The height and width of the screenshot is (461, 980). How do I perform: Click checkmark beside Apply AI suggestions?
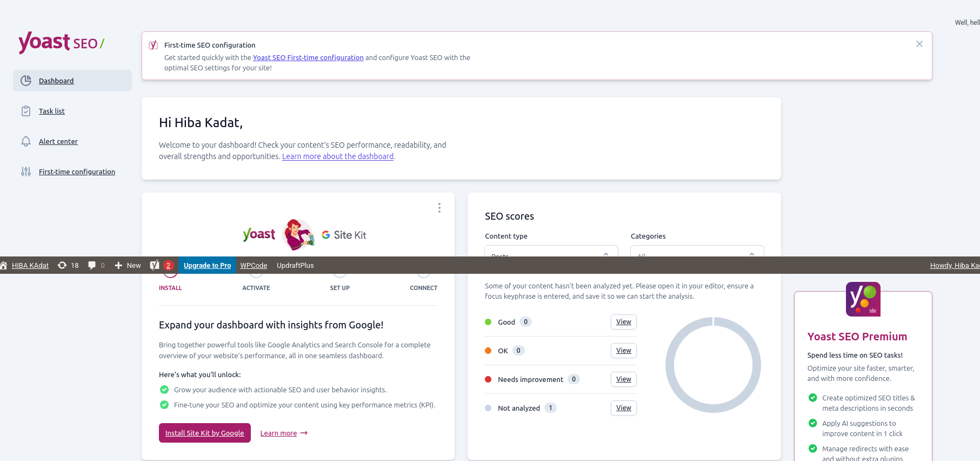812,423
